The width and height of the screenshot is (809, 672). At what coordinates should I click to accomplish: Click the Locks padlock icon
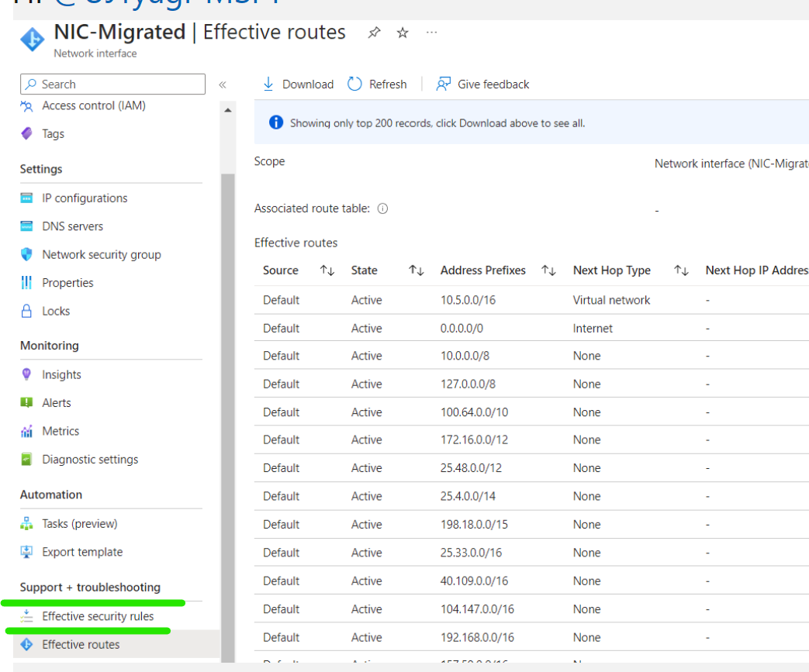[x=26, y=311]
